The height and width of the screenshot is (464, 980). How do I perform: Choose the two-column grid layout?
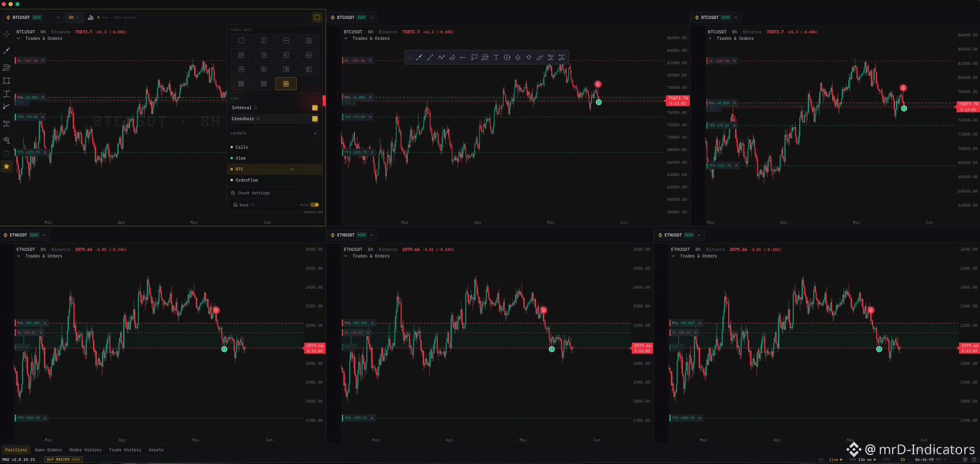pyautogui.click(x=264, y=40)
